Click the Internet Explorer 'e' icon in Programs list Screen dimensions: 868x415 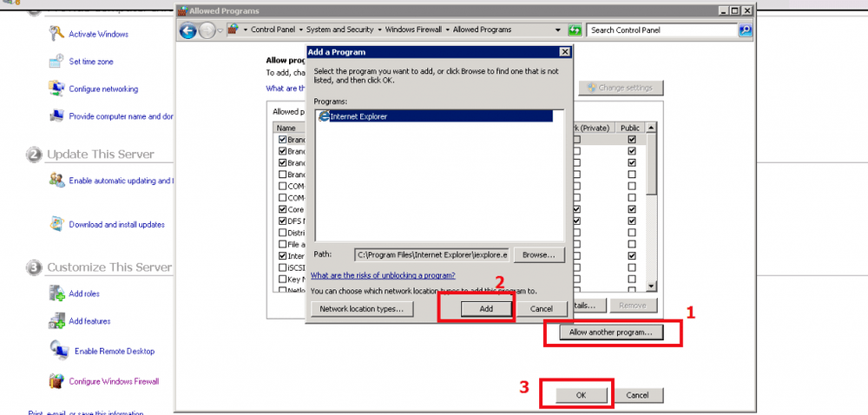pos(325,116)
